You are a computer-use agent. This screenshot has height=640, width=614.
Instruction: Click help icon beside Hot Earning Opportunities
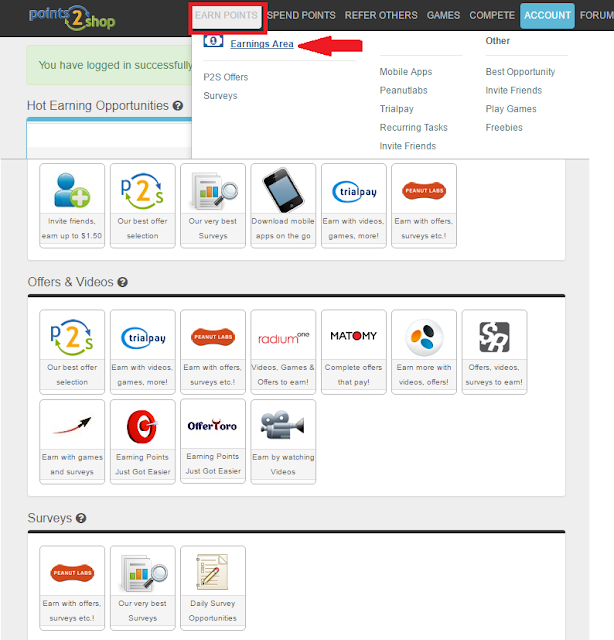point(178,106)
